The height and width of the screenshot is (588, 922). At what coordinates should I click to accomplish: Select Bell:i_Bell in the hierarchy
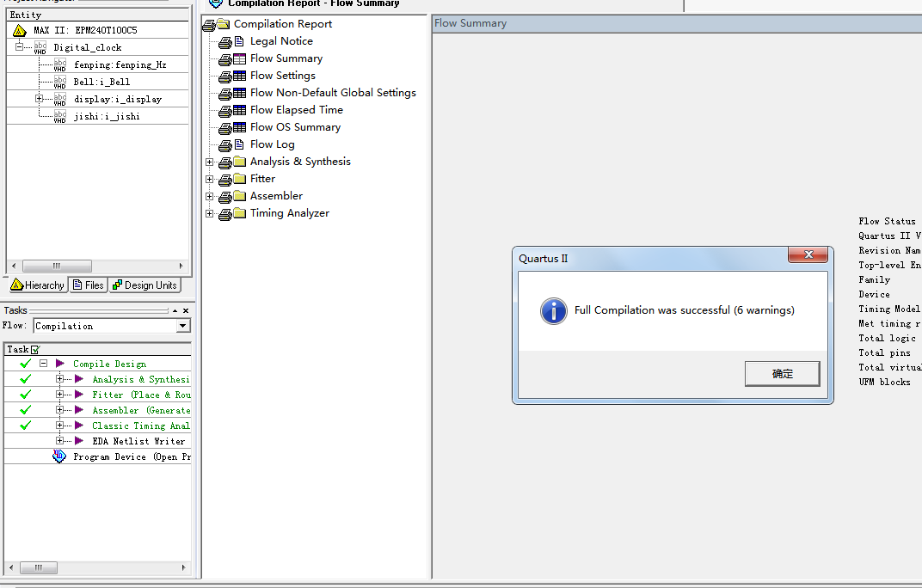pos(101,82)
